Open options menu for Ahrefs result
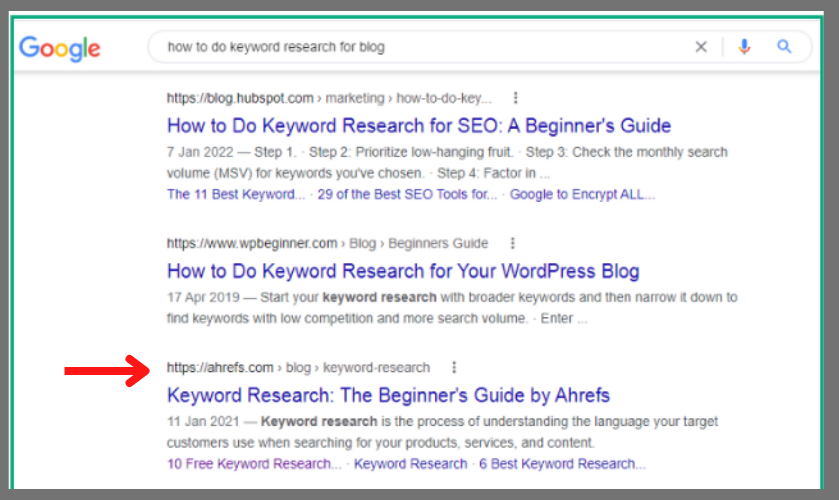The image size is (839, 500). 454,368
